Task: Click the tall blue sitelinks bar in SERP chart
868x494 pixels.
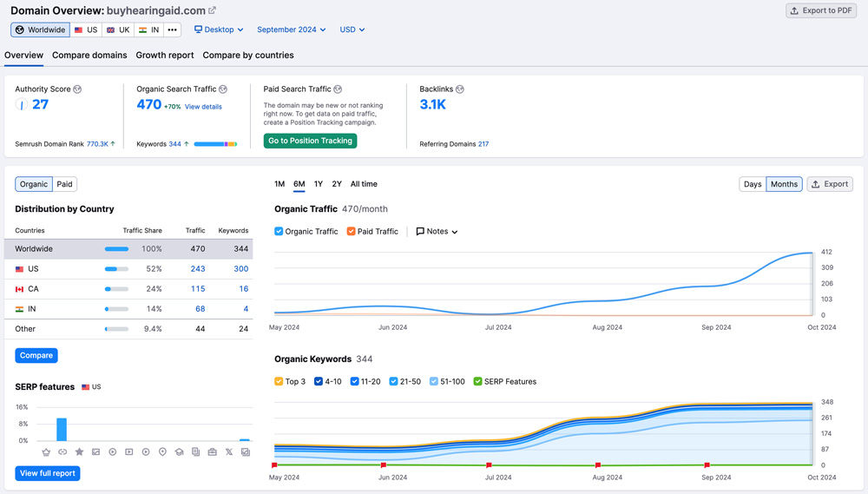Action: pyautogui.click(x=62, y=429)
